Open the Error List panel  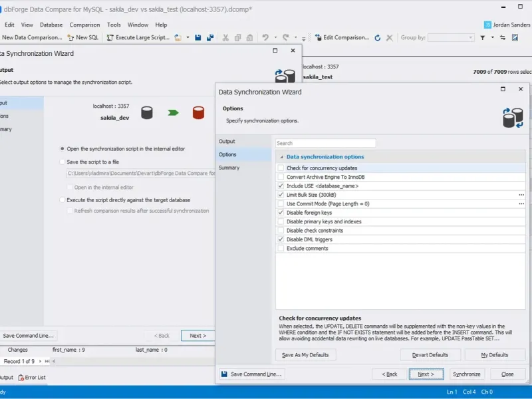[x=31, y=378]
